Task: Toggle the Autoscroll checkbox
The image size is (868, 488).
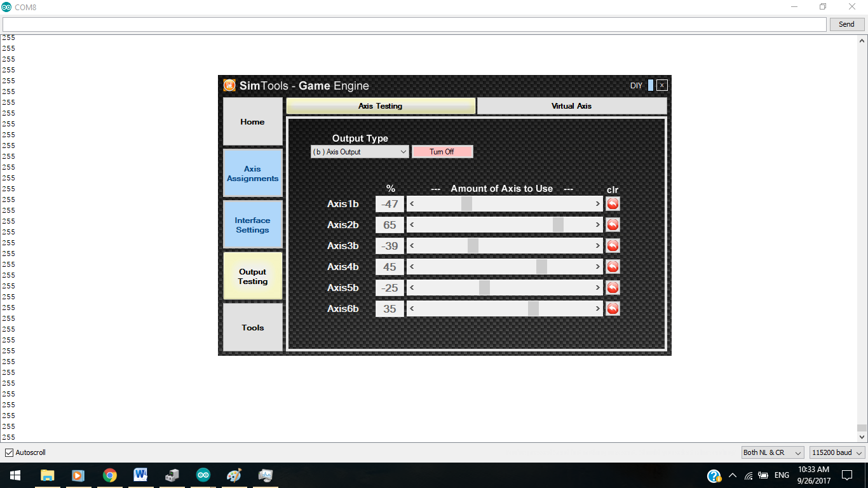Action: coord(9,453)
